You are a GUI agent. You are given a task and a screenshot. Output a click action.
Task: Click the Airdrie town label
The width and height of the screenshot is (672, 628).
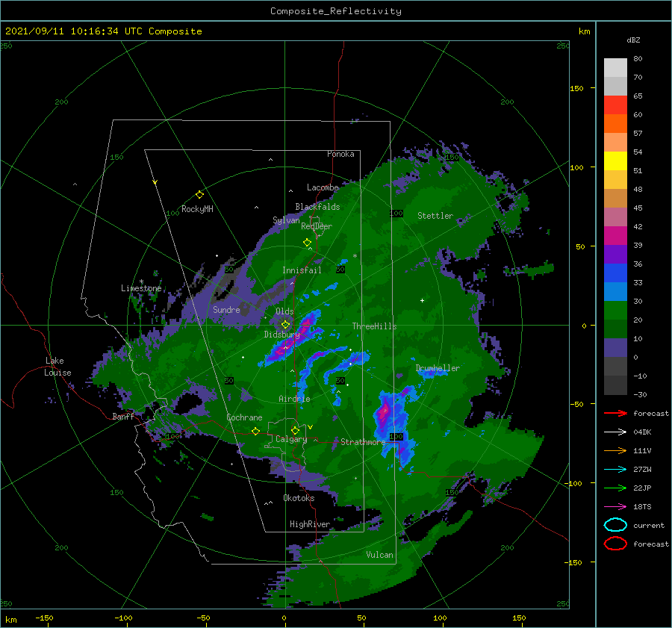tap(294, 399)
